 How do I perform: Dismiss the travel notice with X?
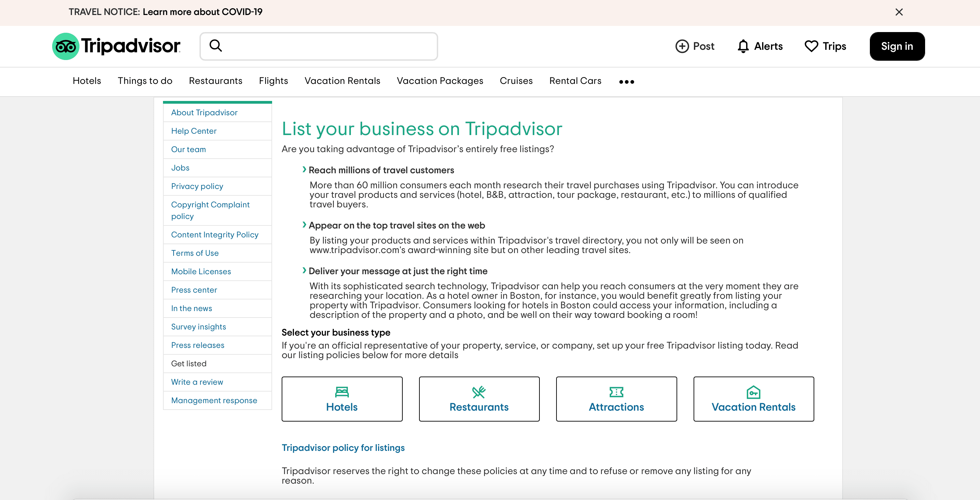899,12
